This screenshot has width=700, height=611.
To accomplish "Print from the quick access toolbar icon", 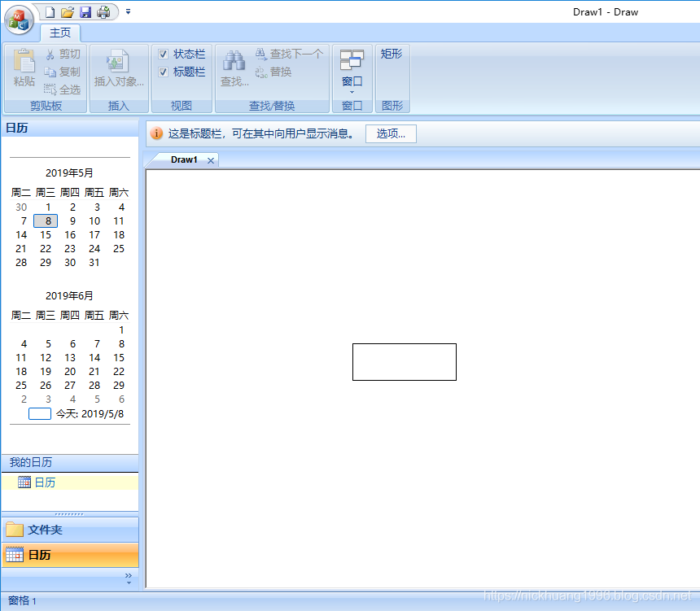I will pos(103,12).
